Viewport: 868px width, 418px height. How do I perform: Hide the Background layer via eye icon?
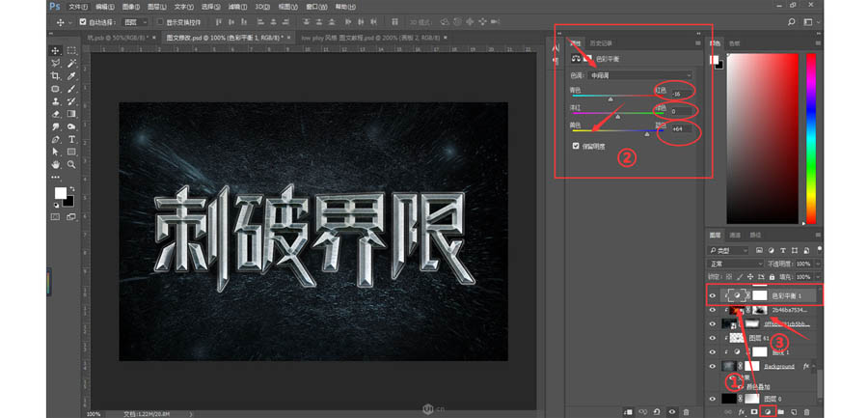tap(712, 367)
